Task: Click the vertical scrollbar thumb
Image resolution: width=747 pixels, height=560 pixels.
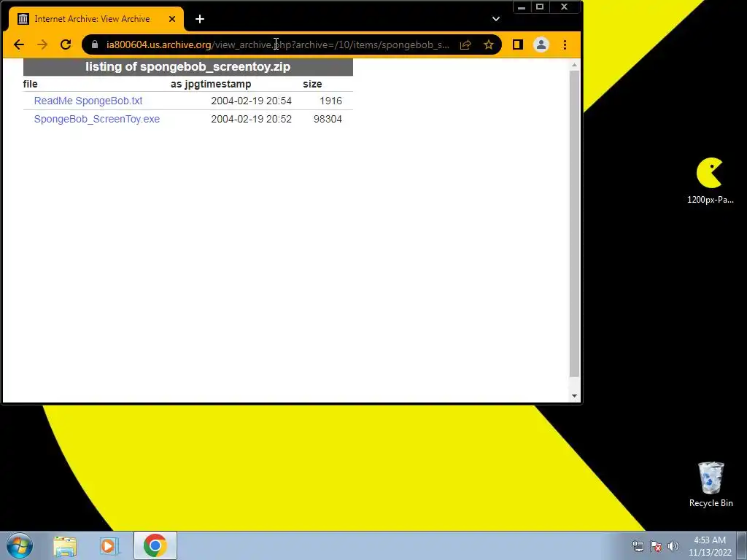Action: pyautogui.click(x=575, y=224)
